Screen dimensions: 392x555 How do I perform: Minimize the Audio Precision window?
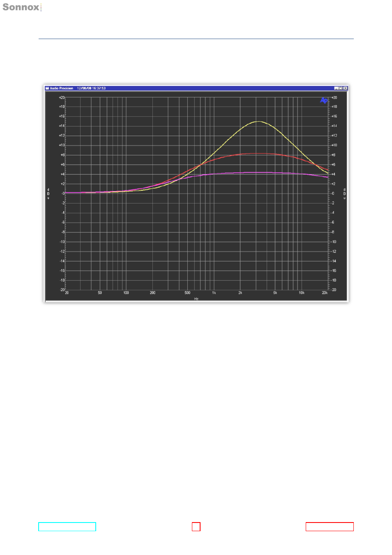click(336, 88)
